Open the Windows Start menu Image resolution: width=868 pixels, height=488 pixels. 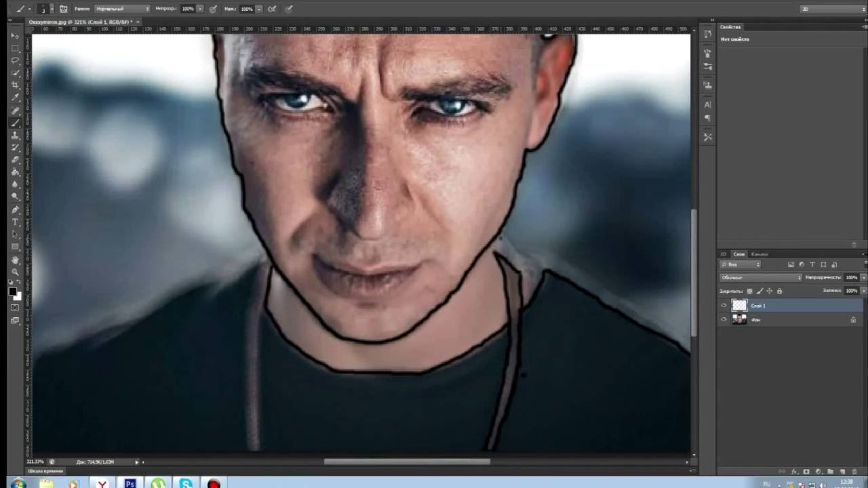pos(17,483)
